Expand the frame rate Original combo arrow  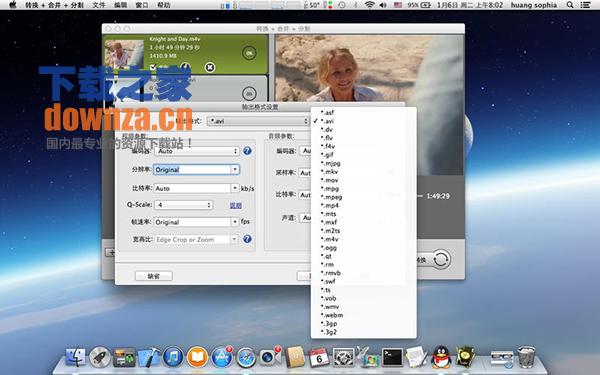click(x=235, y=222)
